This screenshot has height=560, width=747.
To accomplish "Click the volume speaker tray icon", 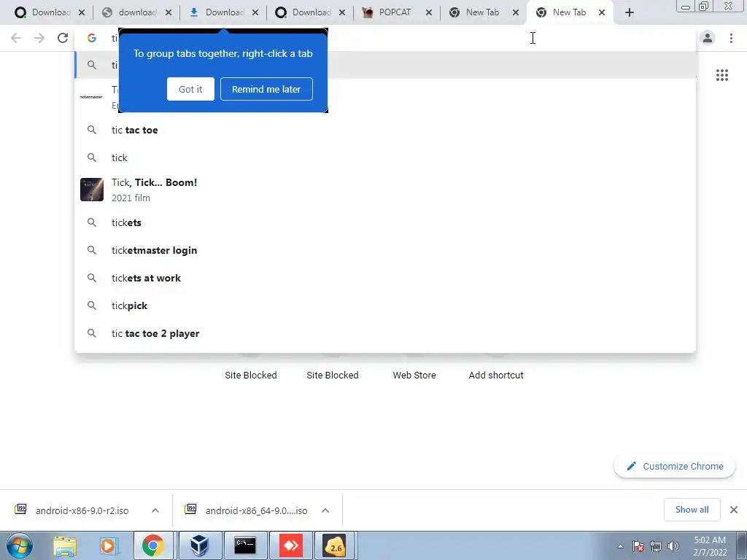I will [x=673, y=546].
